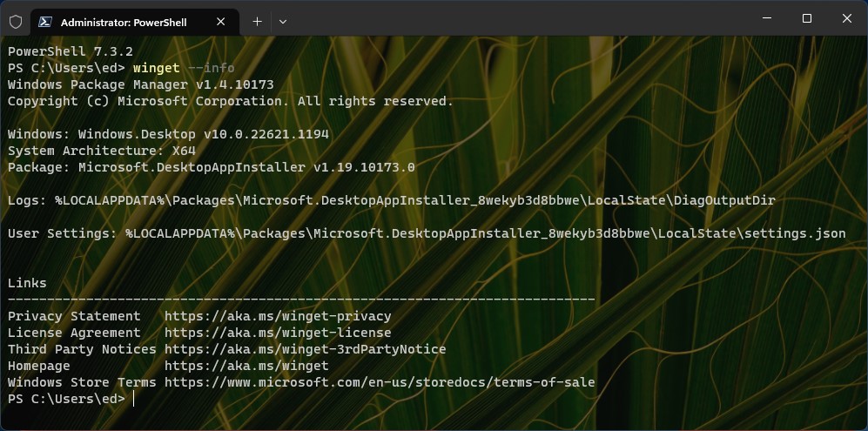868x431 pixels.
Task: Open a new tab with plus button
Action: click(x=257, y=22)
